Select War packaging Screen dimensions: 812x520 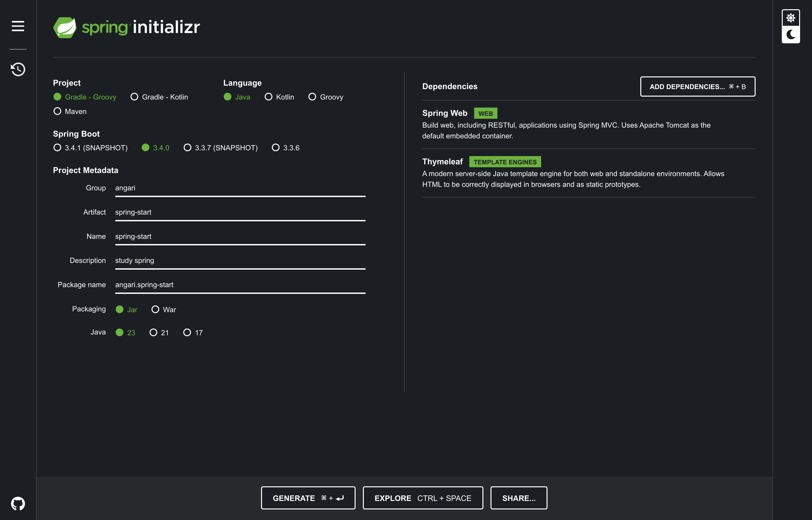(164, 309)
